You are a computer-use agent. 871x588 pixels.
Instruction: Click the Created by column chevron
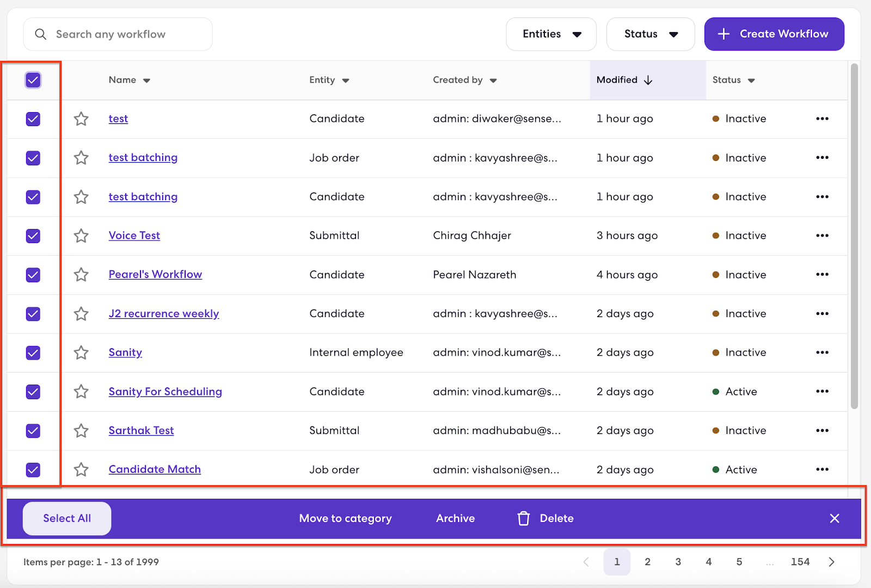coord(493,80)
